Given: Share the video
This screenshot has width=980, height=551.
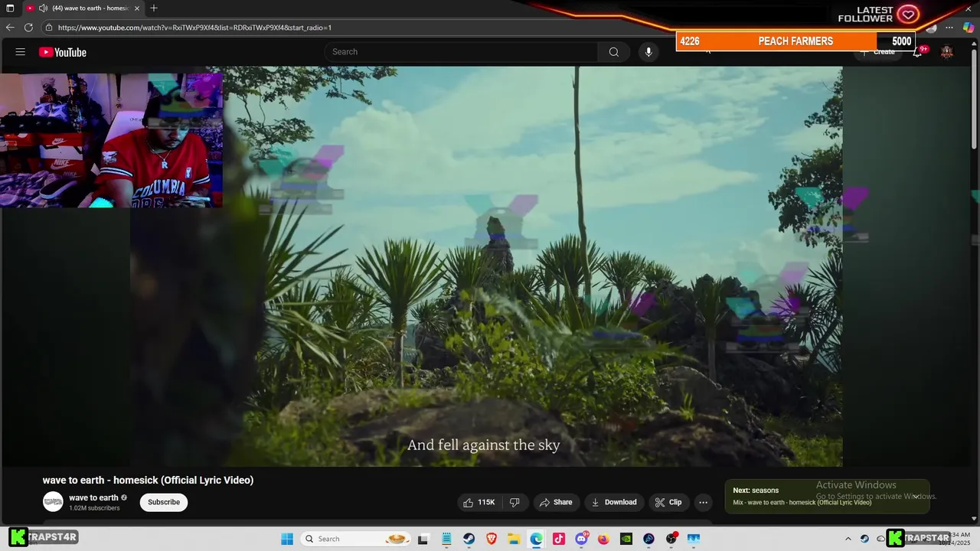Looking at the screenshot, I should pyautogui.click(x=556, y=502).
